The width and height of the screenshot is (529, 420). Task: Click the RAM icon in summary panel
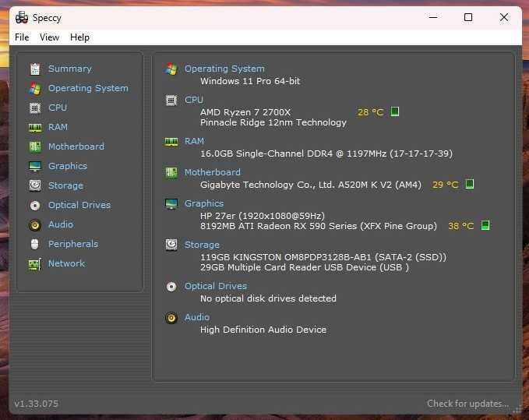click(x=171, y=142)
